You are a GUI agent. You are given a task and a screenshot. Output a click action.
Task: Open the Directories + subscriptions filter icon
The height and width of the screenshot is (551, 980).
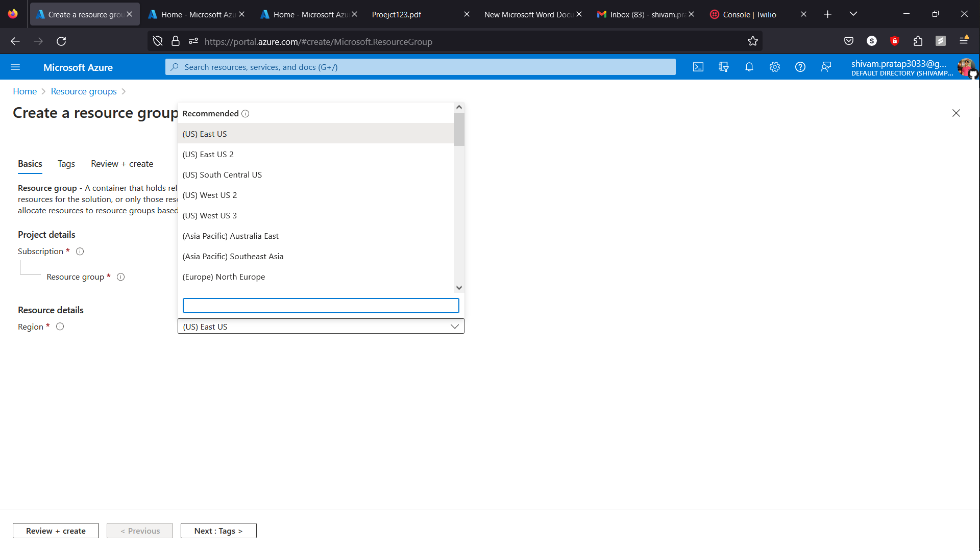click(724, 67)
